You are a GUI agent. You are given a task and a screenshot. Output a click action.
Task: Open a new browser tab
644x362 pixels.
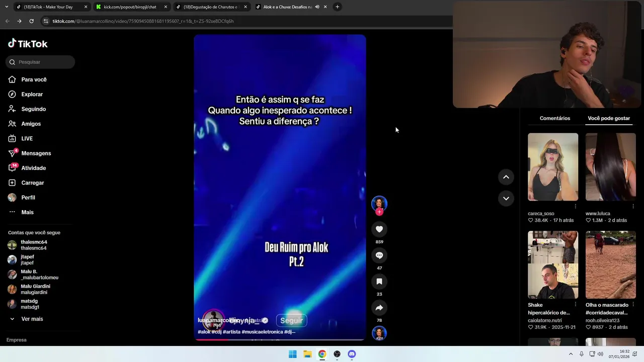point(337,7)
